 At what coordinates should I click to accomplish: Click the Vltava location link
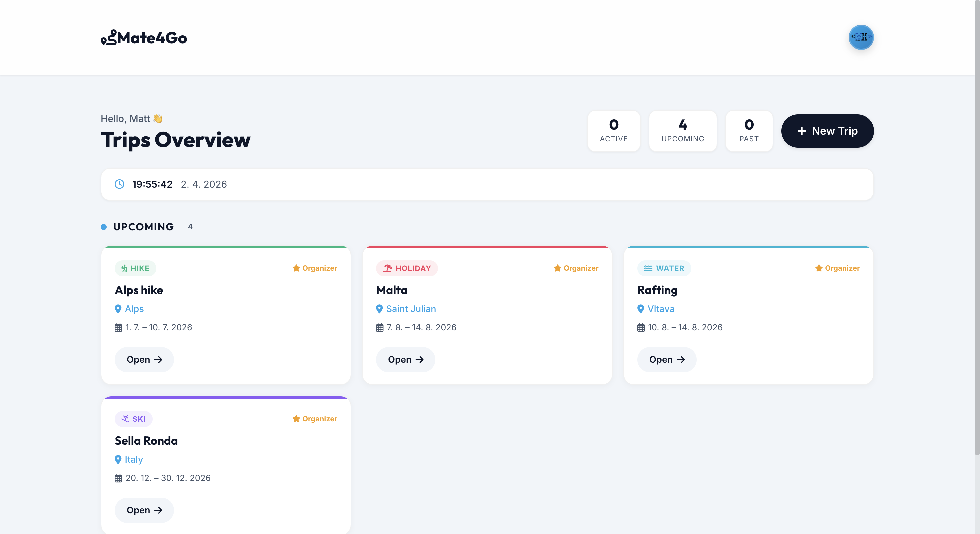coord(661,309)
